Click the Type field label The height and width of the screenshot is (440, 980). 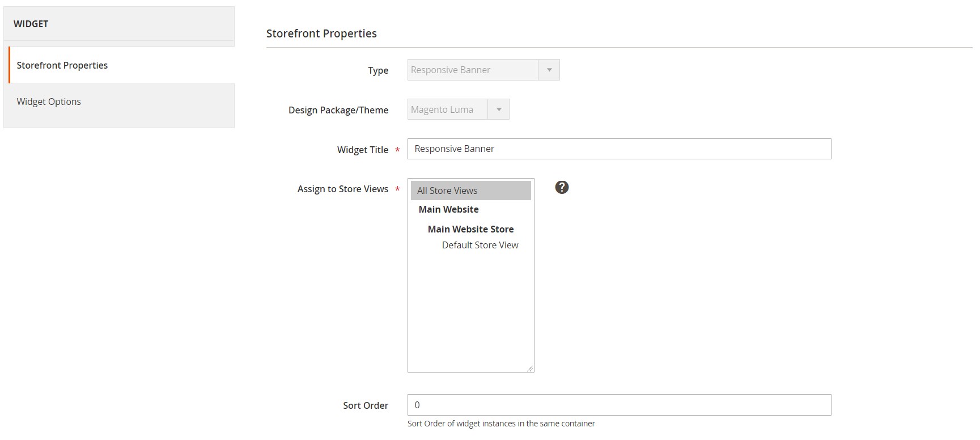point(378,70)
